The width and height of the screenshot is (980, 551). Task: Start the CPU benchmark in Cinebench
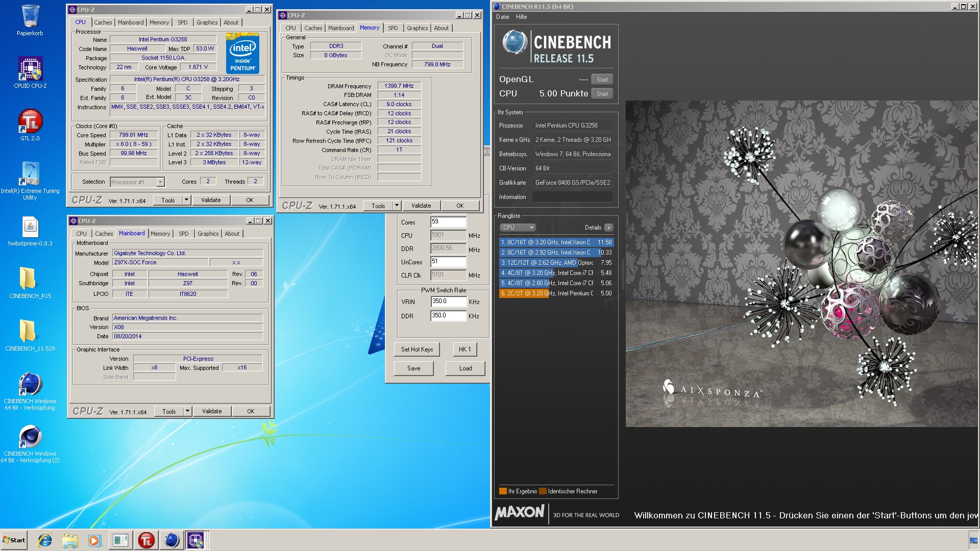602,94
